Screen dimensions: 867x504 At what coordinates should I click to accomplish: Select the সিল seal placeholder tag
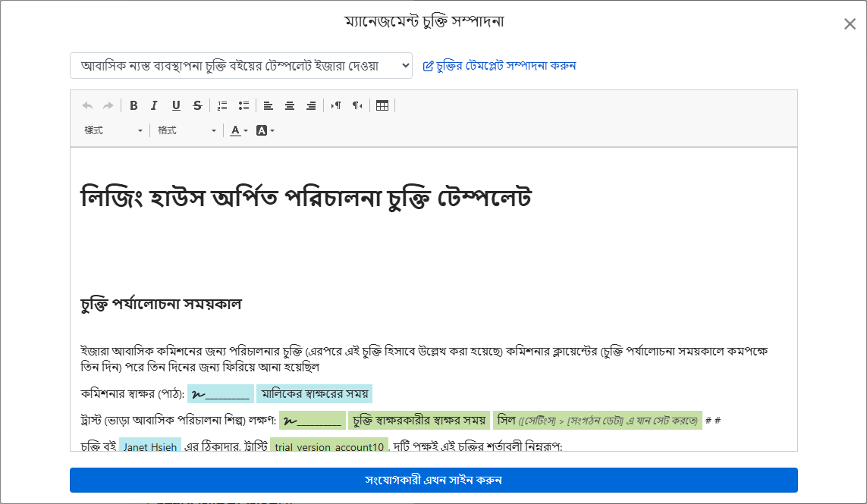[x=598, y=421]
